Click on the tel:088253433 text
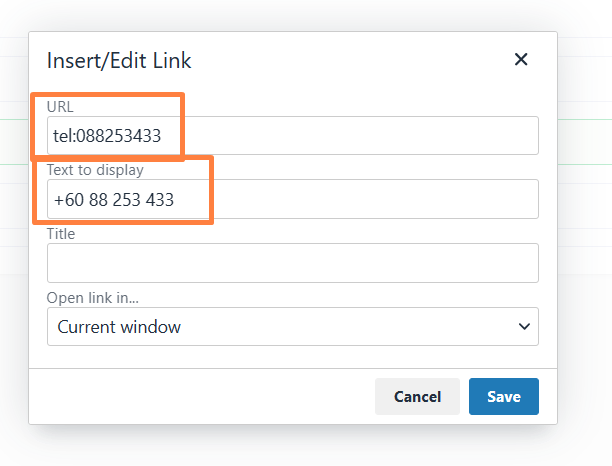612x466 pixels. (x=107, y=136)
